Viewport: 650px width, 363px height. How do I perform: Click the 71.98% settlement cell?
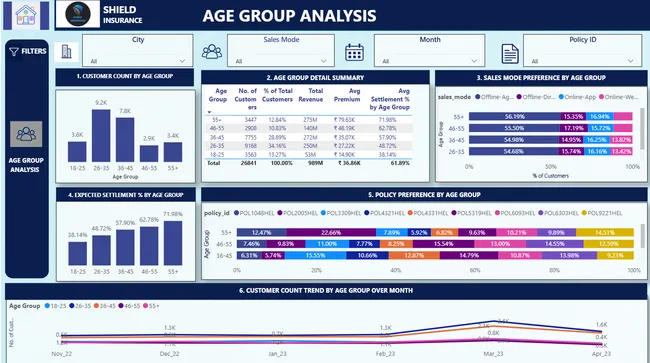387,120
